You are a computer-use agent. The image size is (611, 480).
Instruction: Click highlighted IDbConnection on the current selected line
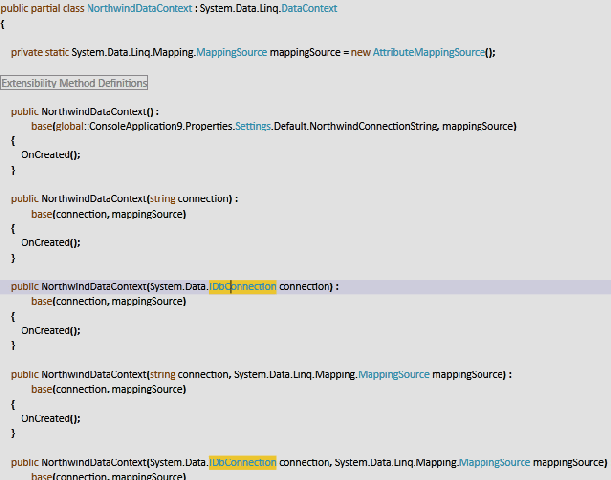coord(243,287)
